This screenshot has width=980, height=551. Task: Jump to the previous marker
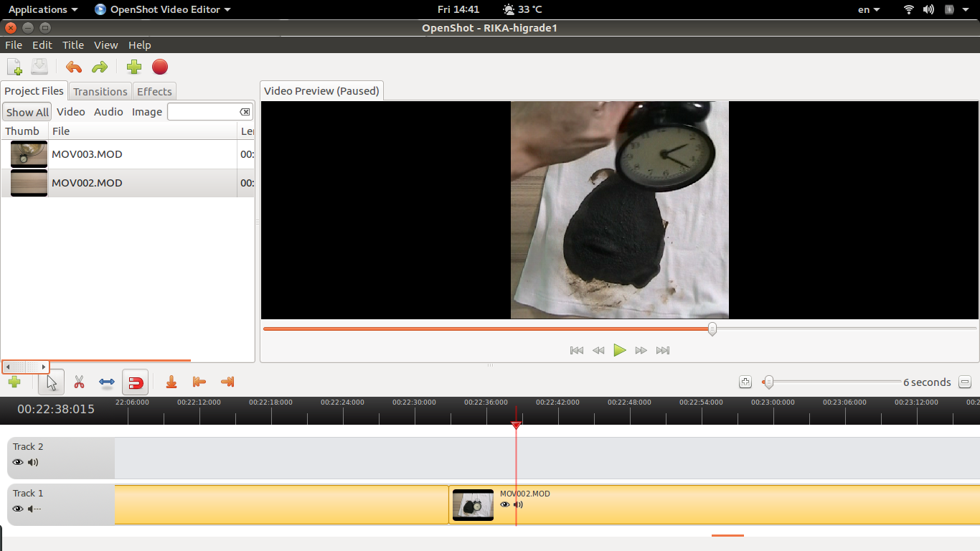click(x=199, y=382)
